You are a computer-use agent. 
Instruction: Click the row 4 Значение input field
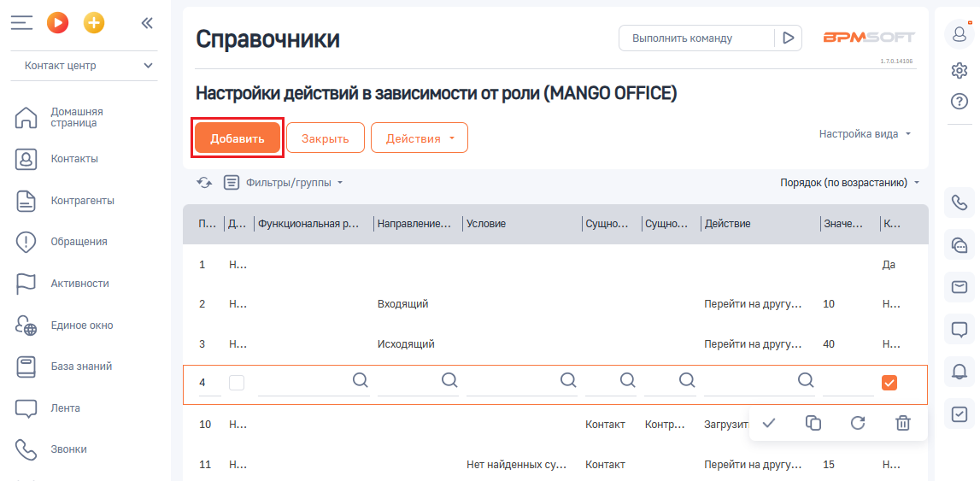pos(848,383)
